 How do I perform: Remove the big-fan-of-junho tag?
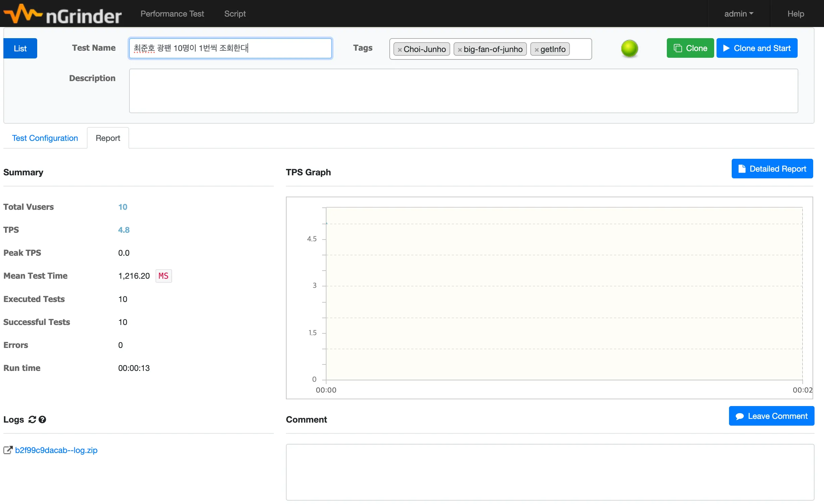click(x=460, y=50)
